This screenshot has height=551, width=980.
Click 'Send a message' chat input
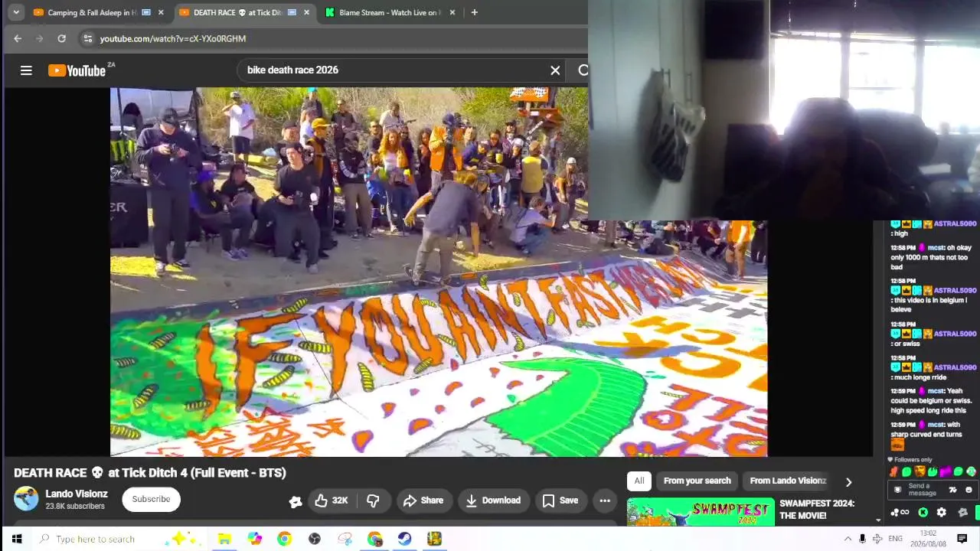(923, 490)
